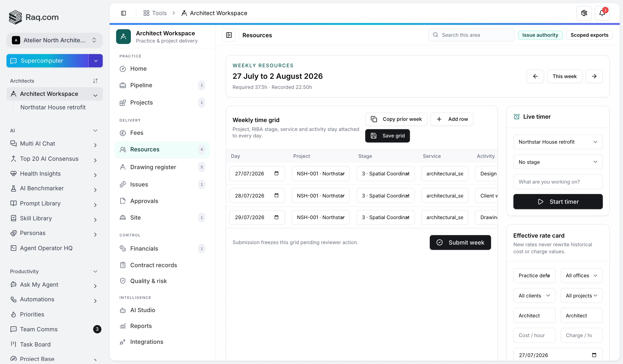Screen dimensions: 623x364
Task: Open Contract records page
Action: tap(162, 265)
